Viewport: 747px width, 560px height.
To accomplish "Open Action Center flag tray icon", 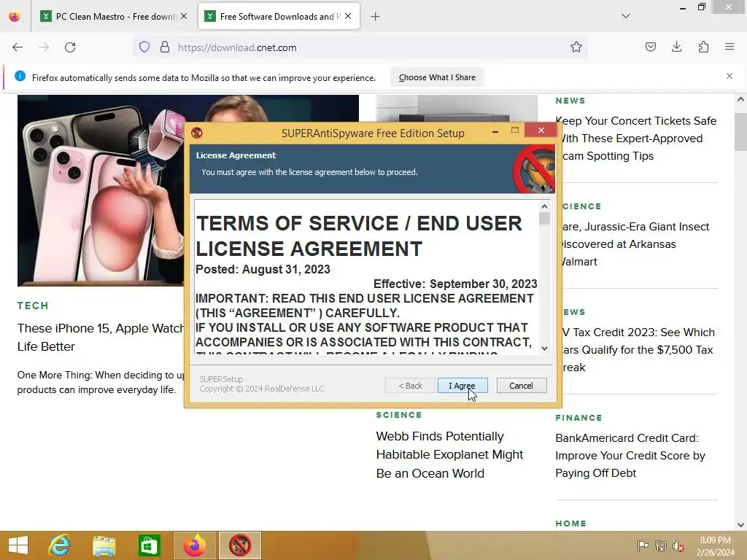I will click(643, 546).
